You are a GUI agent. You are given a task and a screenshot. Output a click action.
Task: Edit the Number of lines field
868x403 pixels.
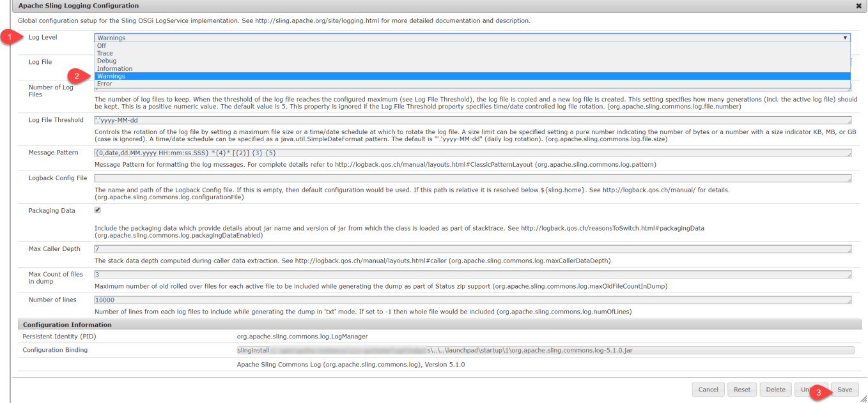(472, 300)
